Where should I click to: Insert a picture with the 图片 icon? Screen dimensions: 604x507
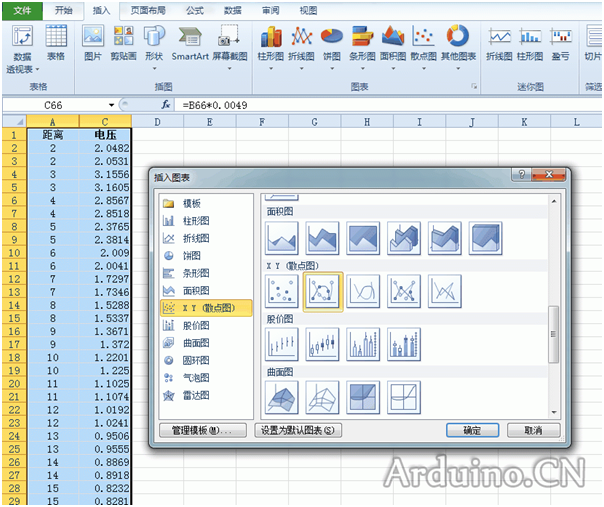pos(93,45)
